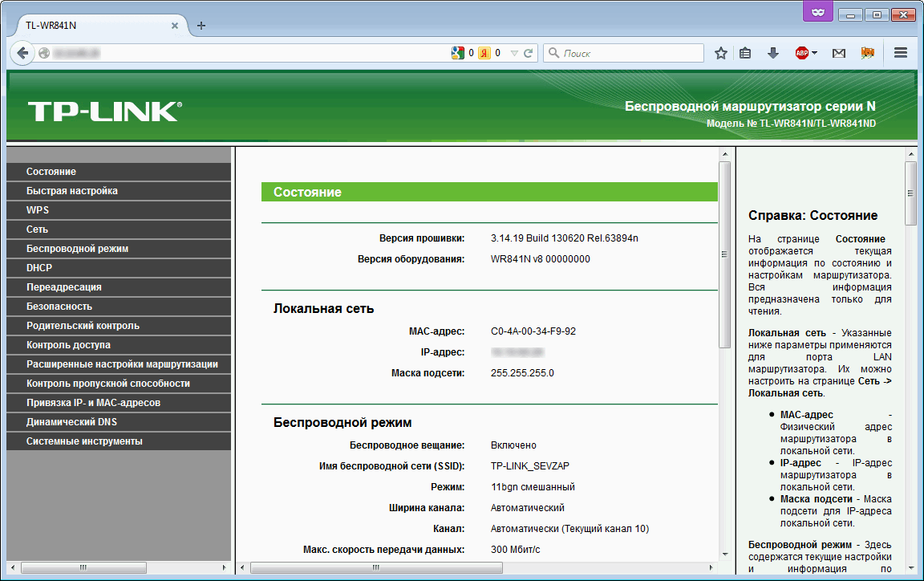Go to Быстрая настройка page
Viewport: 924px width, 581px height.
[71, 191]
